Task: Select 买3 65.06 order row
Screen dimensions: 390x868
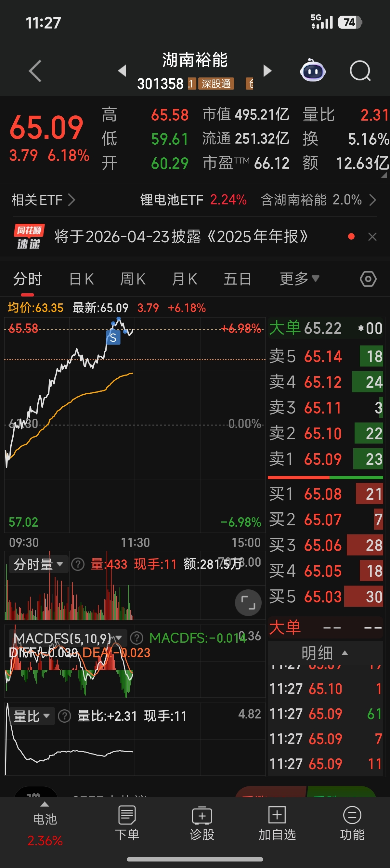Action: pyautogui.click(x=325, y=545)
